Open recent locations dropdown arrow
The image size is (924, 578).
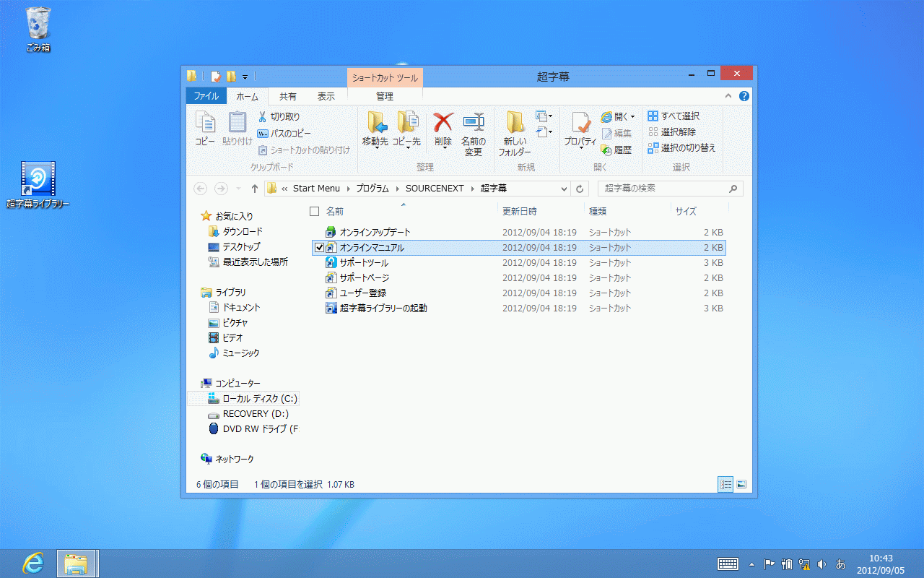coord(238,189)
